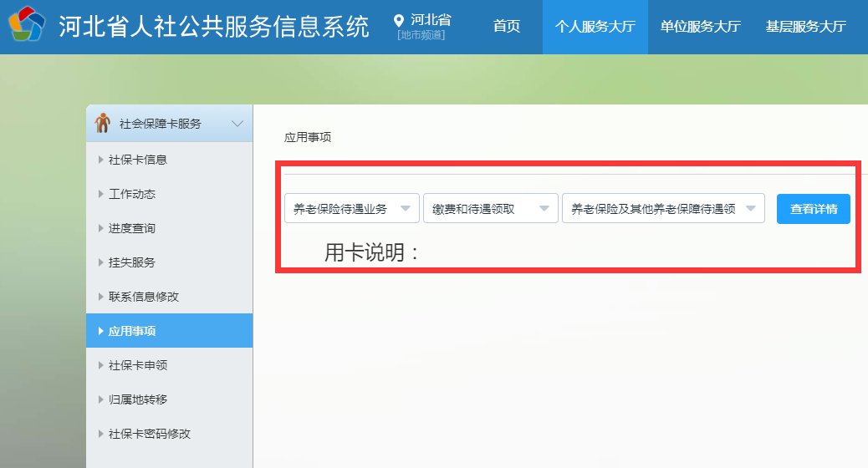Click the 河北省人社公共服务信息系统 title
The image size is (868, 468).
pyautogui.click(x=214, y=27)
